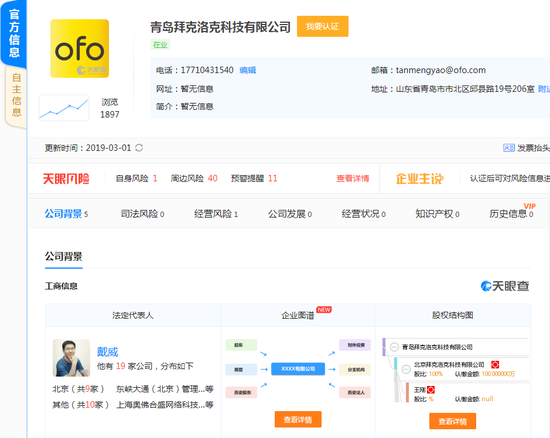Select the 经营状况 tab
This screenshot has height=438, width=550.
[x=364, y=214]
